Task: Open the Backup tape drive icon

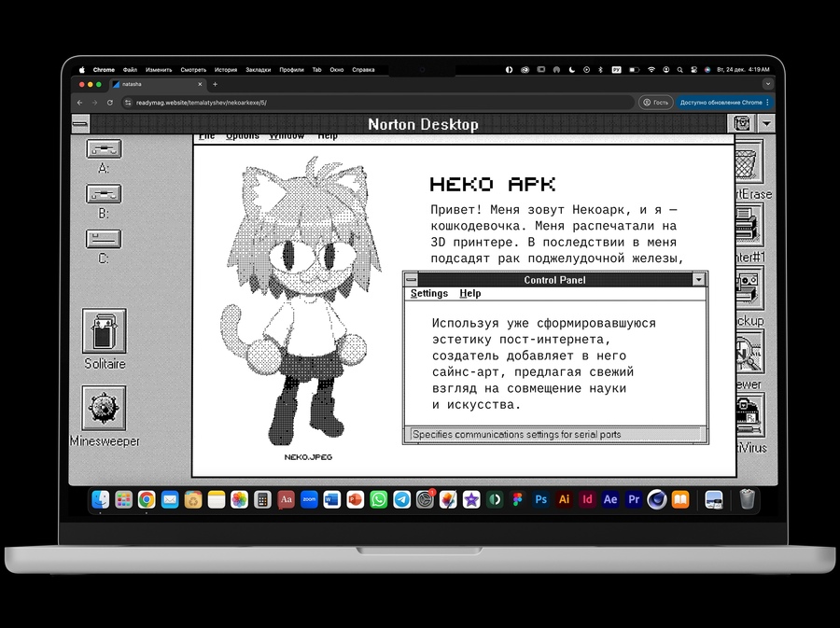Action: point(749,289)
